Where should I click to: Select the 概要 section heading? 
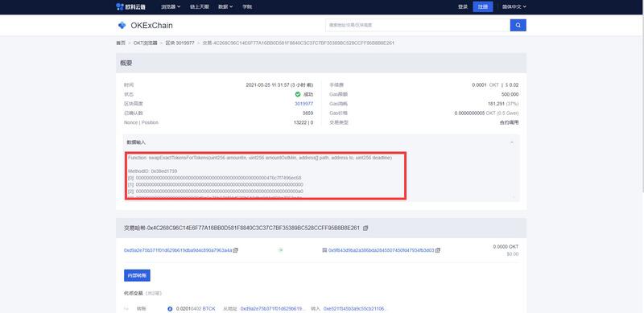click(x=126, y=63)
